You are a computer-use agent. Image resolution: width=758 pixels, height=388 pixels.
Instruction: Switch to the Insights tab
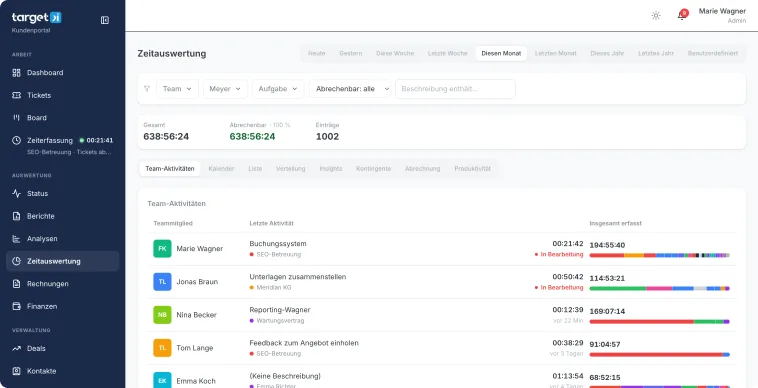tap(331, 169)
